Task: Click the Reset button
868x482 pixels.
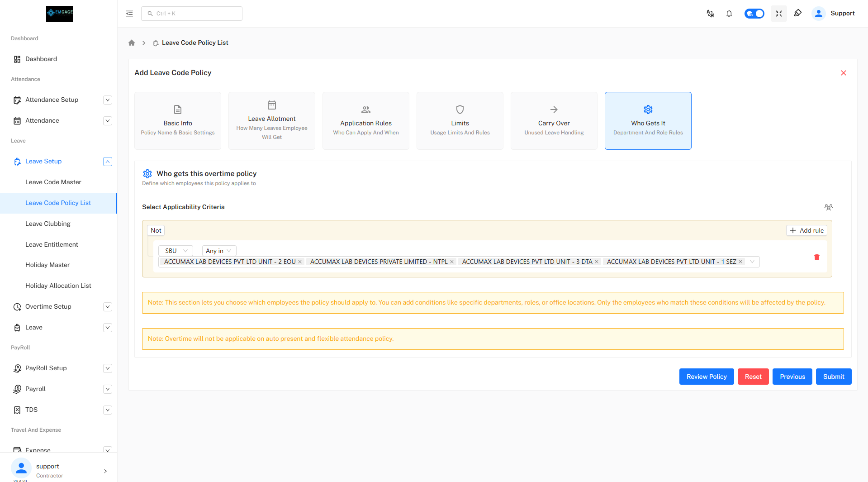Action: (x=753, y=377)
